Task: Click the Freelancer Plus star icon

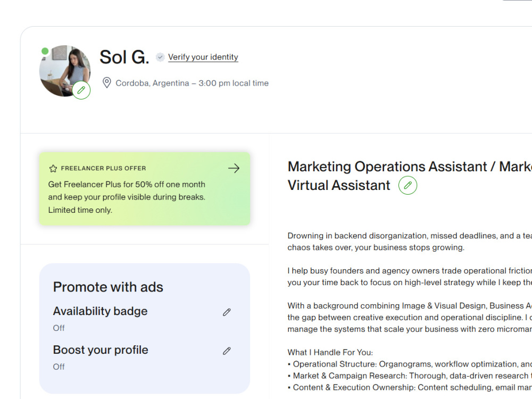Action: (x=53, y=168)
